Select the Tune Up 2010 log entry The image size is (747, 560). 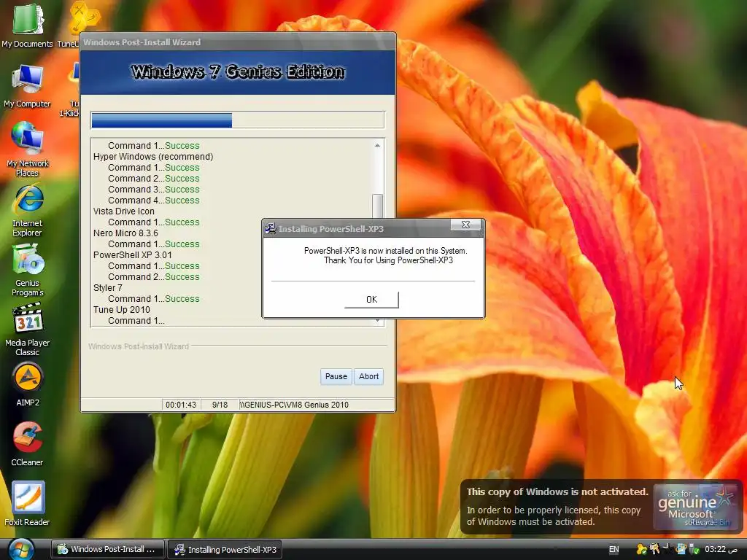coord(122,309)
